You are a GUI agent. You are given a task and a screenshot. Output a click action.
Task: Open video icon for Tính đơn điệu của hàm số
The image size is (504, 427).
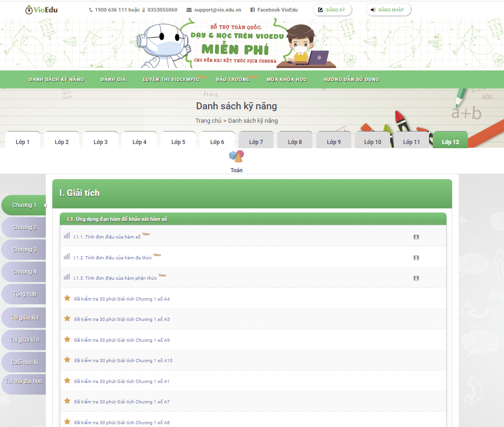point(416,237)
